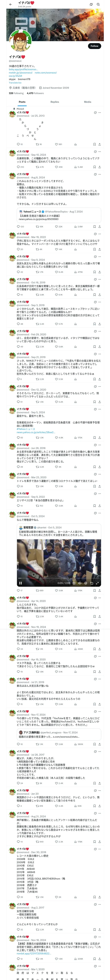Switch to the Replies tab
The width and height of the screenshot is (110, 980).
tap(55, 102)
